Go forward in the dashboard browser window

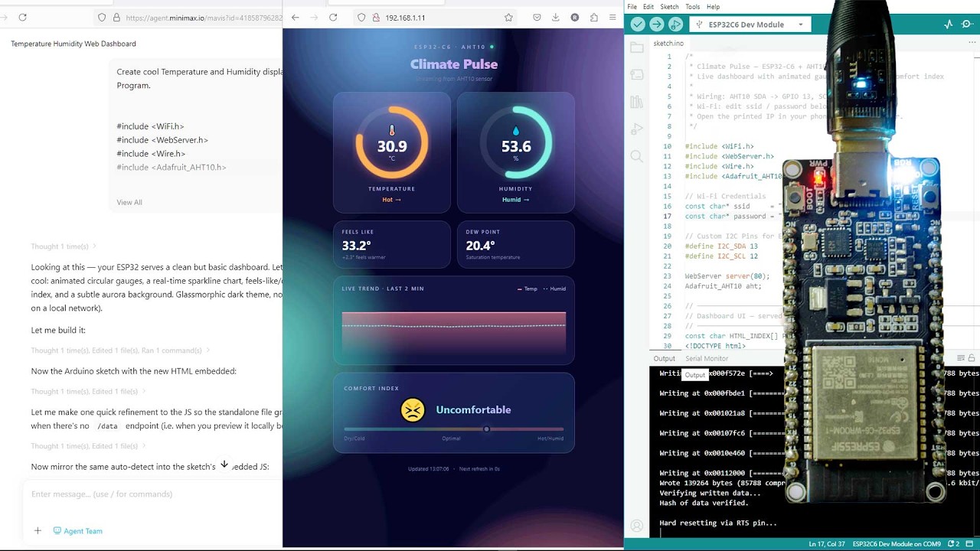pyautogui.click(x=314, y=18)
